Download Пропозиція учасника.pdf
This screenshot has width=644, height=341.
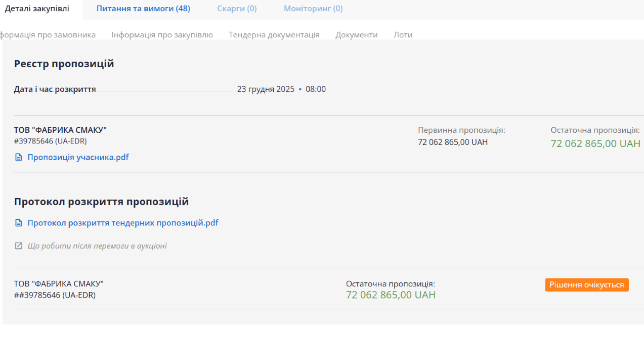(78, 157)
